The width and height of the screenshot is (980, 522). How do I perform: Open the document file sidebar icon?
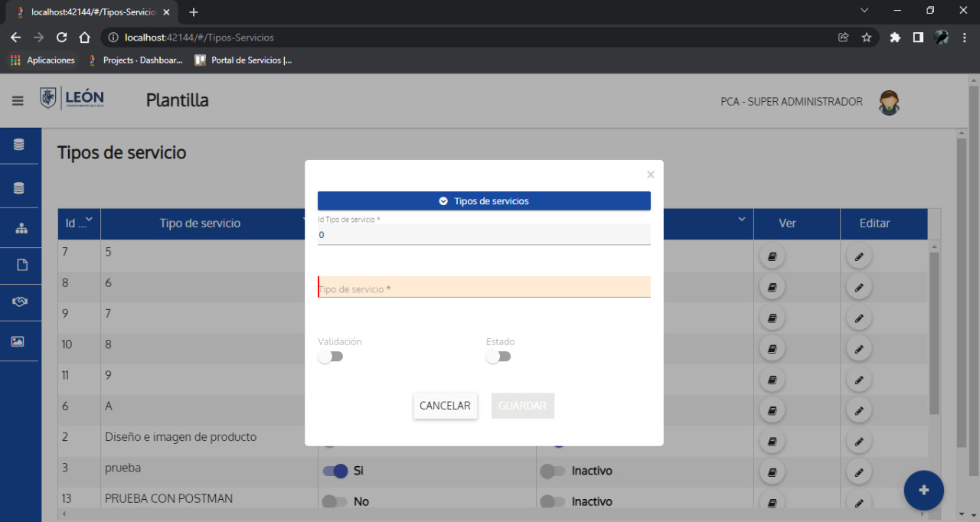click(x=22, y=265)
